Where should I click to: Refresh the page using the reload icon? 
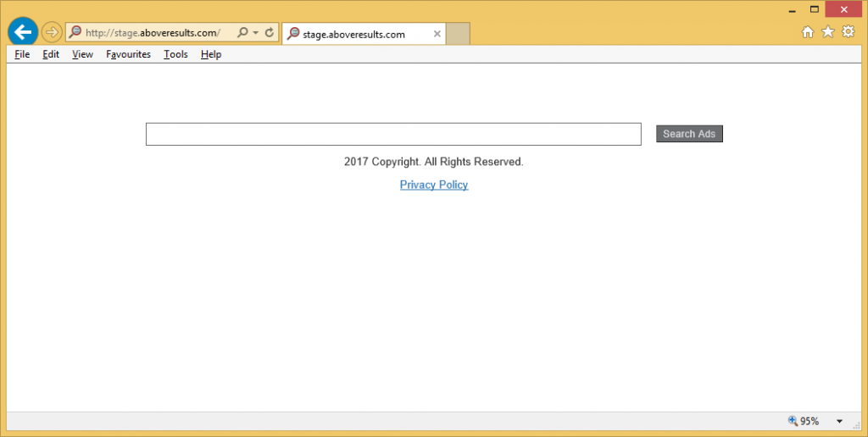pyautogui.click(x=270, y=33)
